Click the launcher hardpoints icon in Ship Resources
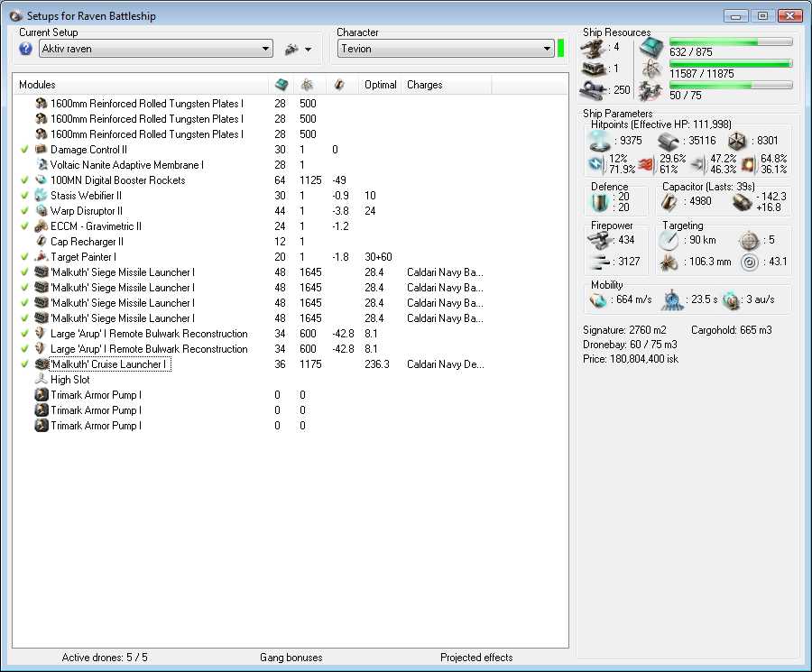 click(594, 69)
